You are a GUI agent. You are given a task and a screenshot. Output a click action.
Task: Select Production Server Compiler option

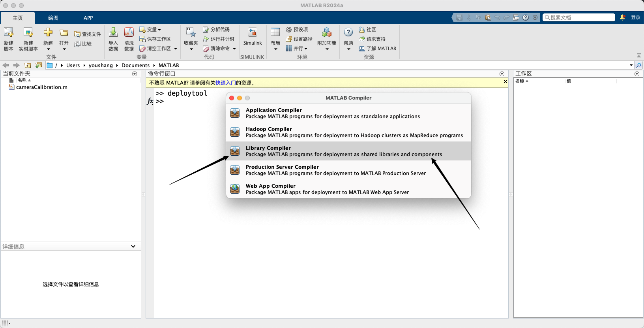pyautogui.click(x=348, y=170)
